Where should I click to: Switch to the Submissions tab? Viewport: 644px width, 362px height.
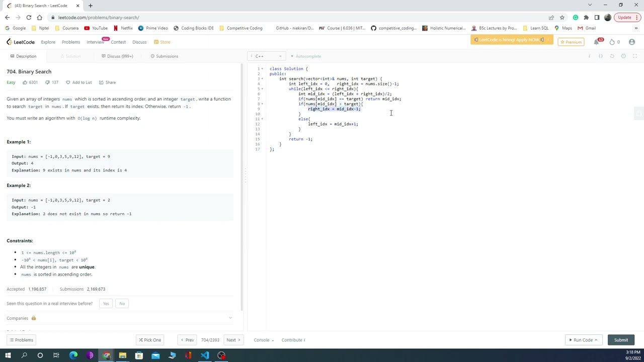point(164,56)
